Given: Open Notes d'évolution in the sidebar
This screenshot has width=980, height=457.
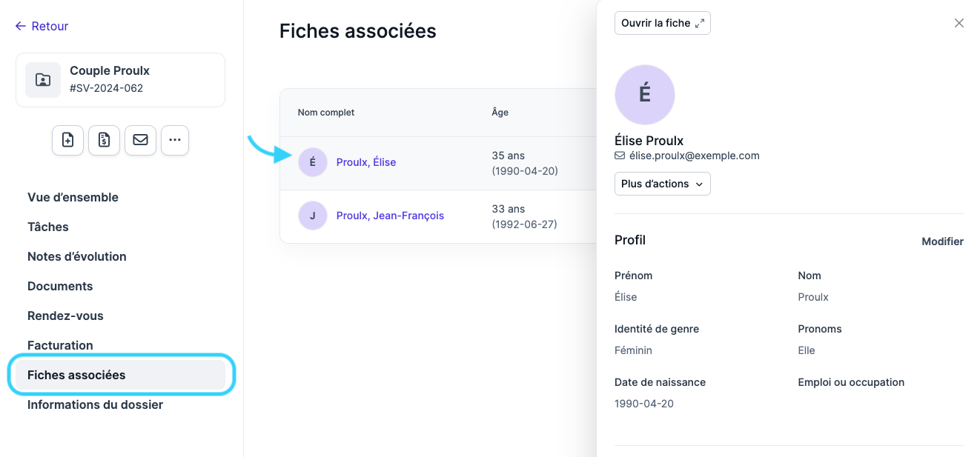Looking at the screenshot, I should (x=77, y=256).
